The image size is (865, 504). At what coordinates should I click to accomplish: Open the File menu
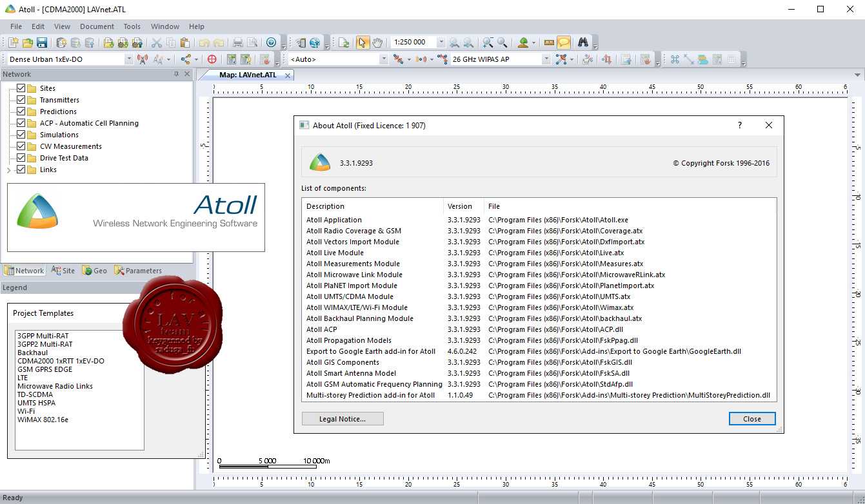coord(16,26)
